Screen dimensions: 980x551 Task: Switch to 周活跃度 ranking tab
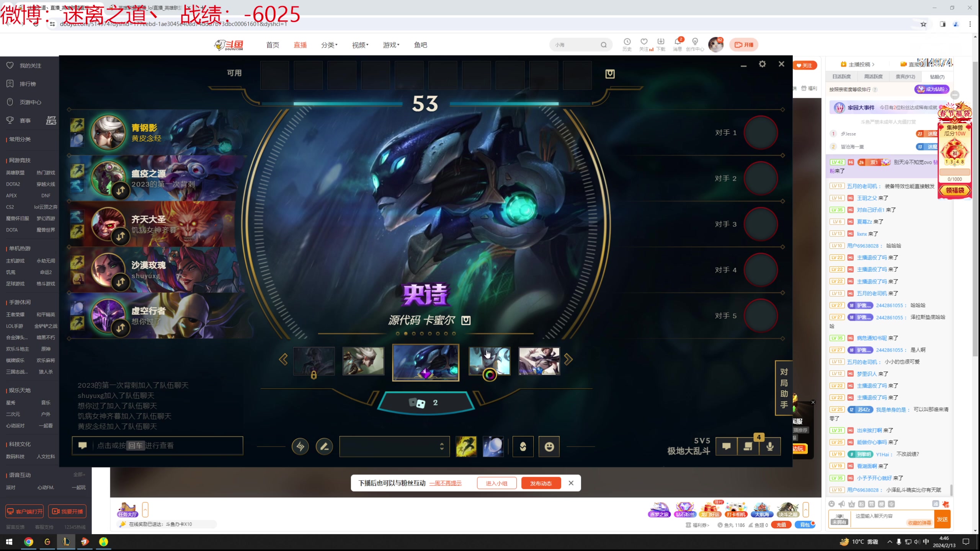tap(873, 77)
